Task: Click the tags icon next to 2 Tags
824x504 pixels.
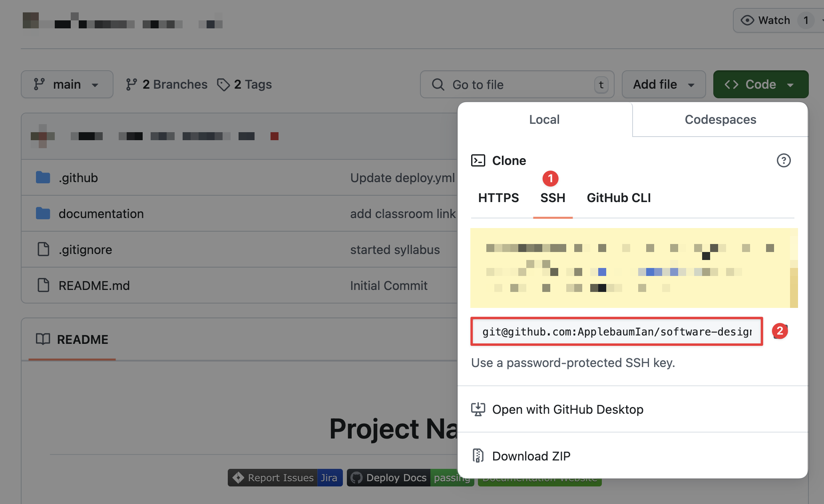Action: pos(223,85)
